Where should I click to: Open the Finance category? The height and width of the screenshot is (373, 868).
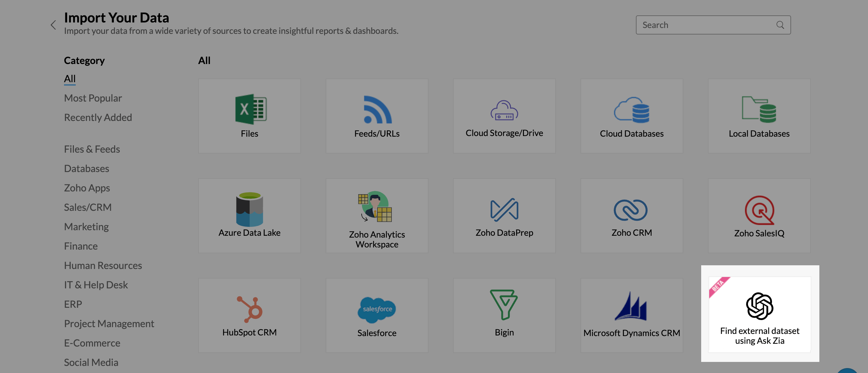tap(81, 246)
